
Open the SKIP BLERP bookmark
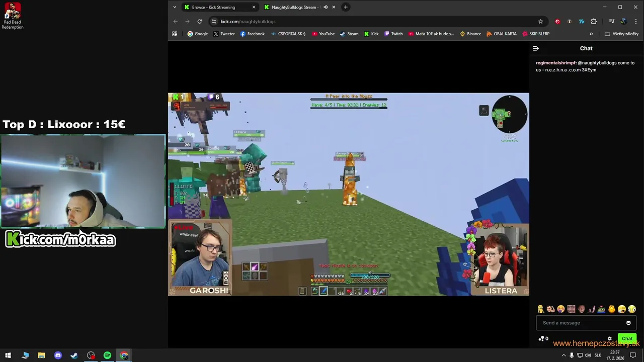point(536,34)
